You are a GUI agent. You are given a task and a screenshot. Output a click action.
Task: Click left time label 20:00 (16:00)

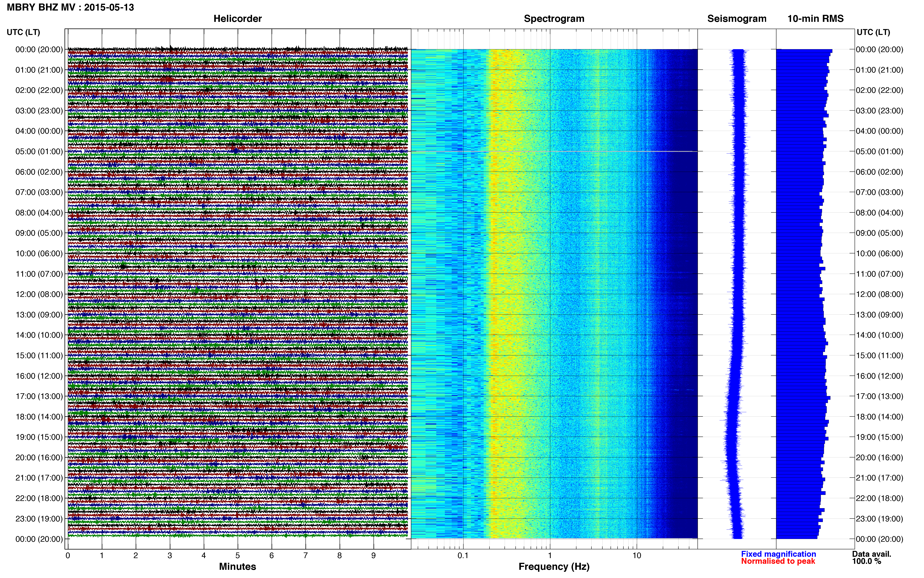coord(39,458)
